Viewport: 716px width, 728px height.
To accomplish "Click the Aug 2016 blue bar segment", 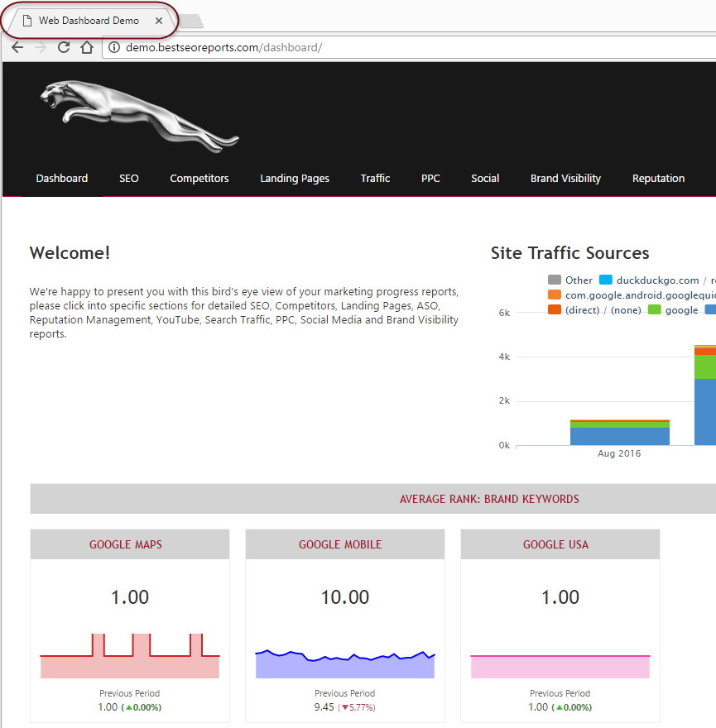I will coord(619,436).
